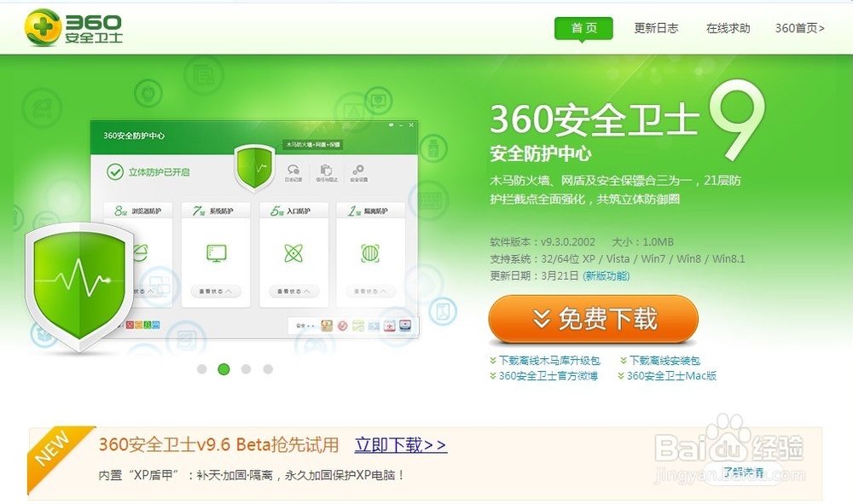Click the 浏览器防护 browser icon
Image resolution: width=853 pixels, height=504 pixels.
[141, 253]
